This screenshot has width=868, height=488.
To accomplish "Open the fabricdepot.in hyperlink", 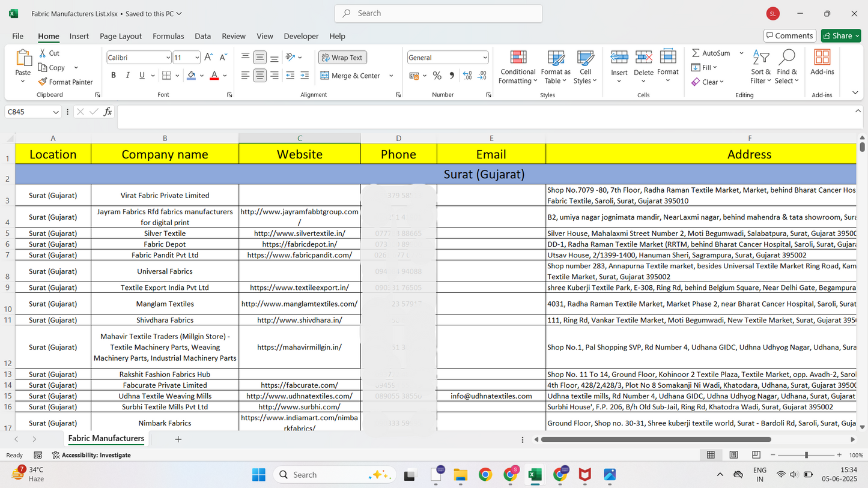I will click(x=299, y=244).
